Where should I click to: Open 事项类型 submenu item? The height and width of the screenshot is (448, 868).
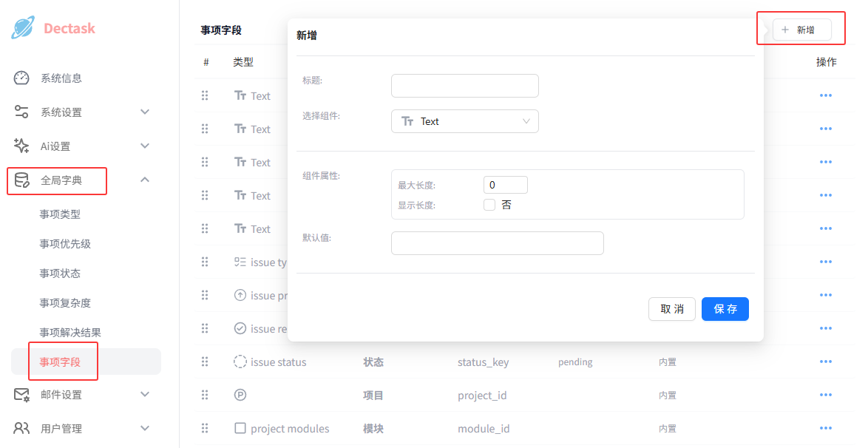pyautogui.click(x=60, y=214)
